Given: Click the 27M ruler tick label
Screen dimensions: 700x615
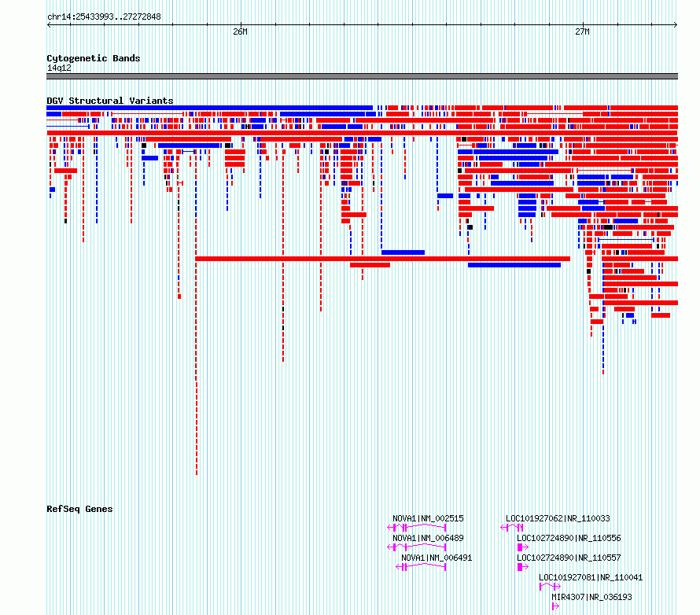Looking at the screenshot, I should pyautogui.click(x=582, y=31).
